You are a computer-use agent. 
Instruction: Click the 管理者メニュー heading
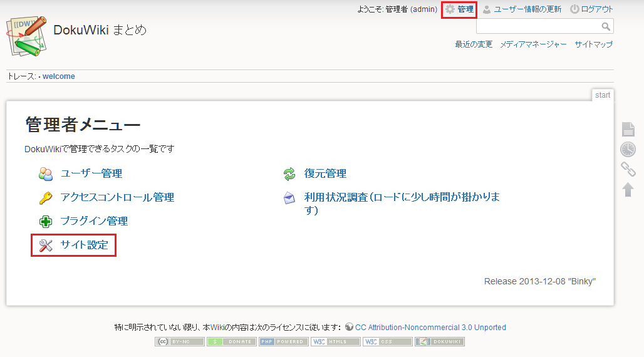coord(83,125)
